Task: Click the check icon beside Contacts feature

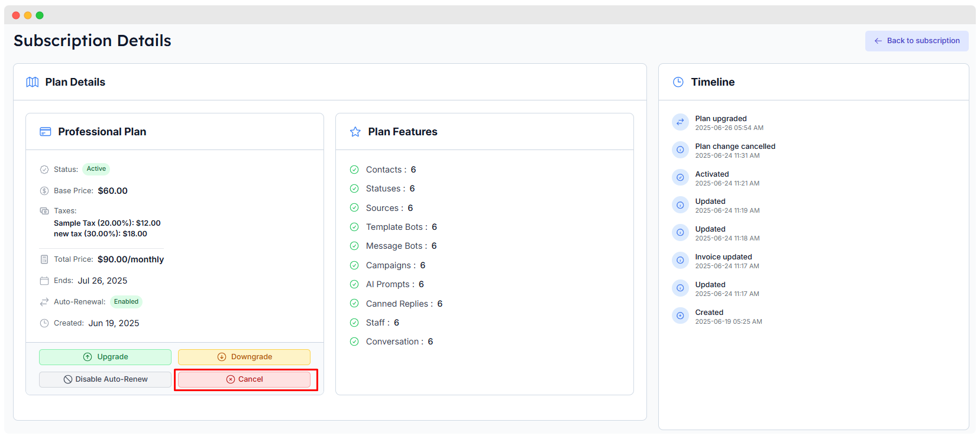Action: pyautogui.click(x=354, y=170)
